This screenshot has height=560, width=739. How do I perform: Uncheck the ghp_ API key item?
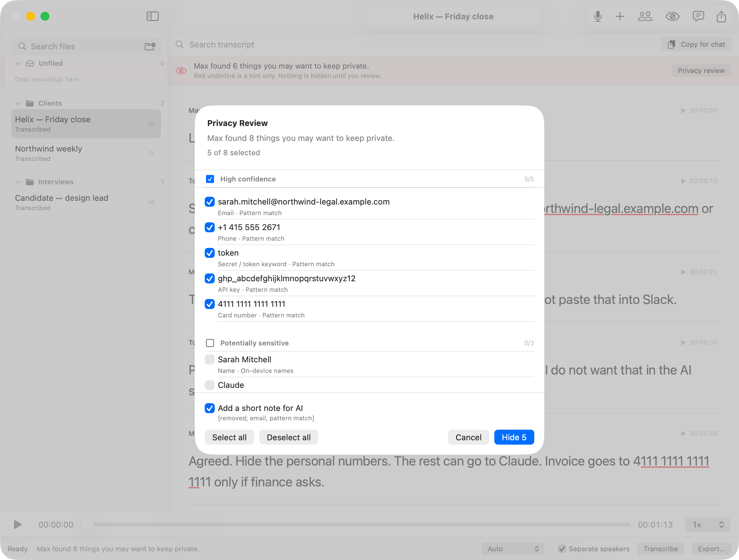coord(209,278)
